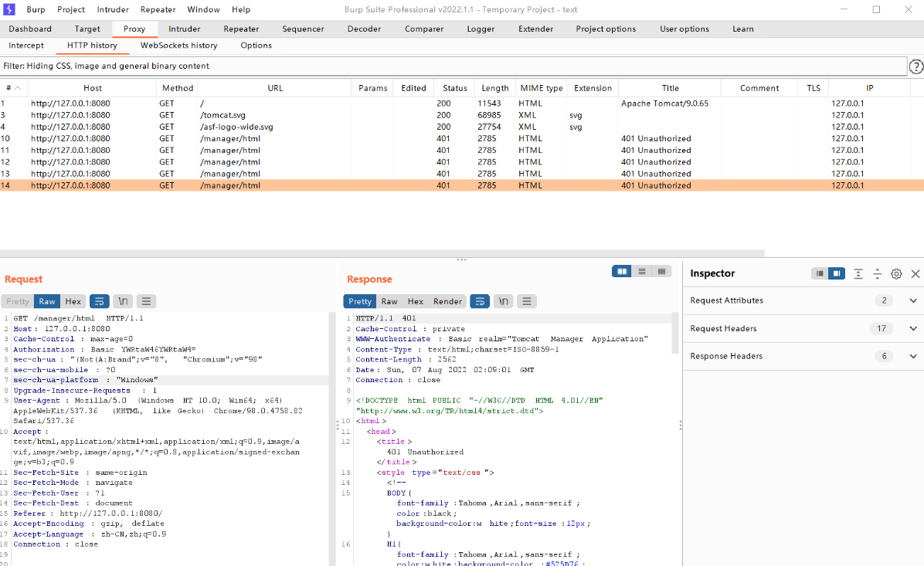Expand the Request Attributes section
Image resolution: width=924 pixels, height=566 pixels.
click(x=913, y=300)
